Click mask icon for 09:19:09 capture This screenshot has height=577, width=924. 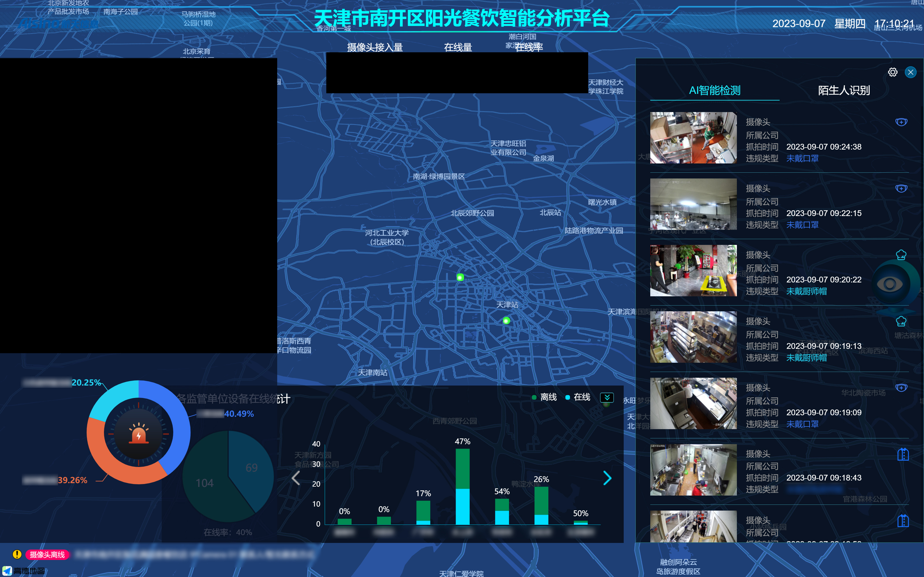coord(901,388)
